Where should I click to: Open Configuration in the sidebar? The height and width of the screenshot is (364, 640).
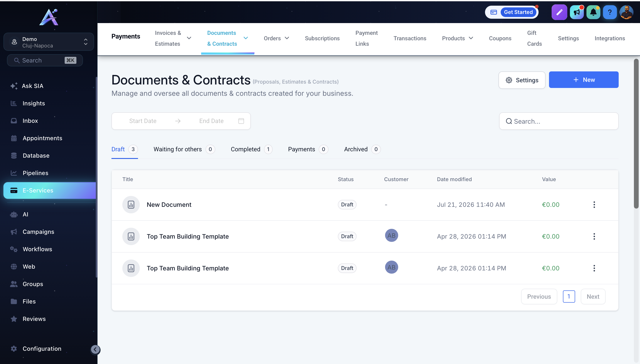[x=42, y=349]
